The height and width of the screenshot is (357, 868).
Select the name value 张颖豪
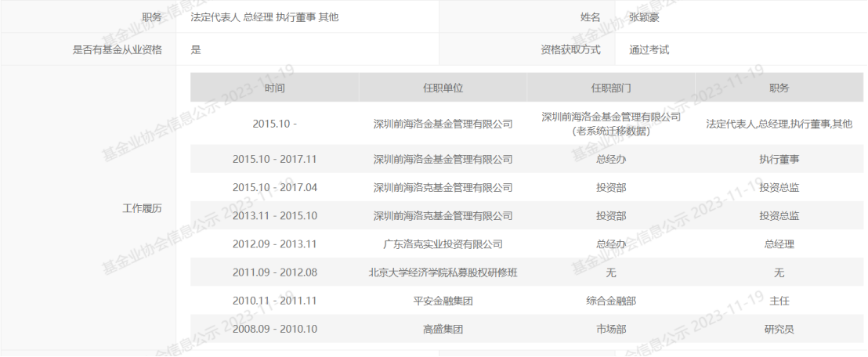[x=644, y=17]
